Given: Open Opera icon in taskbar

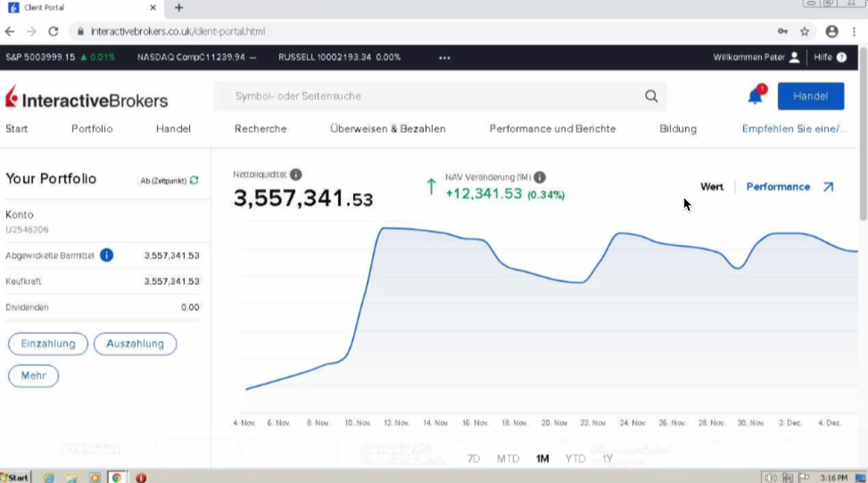Looking at the screenshot, I should click(141, 477).
